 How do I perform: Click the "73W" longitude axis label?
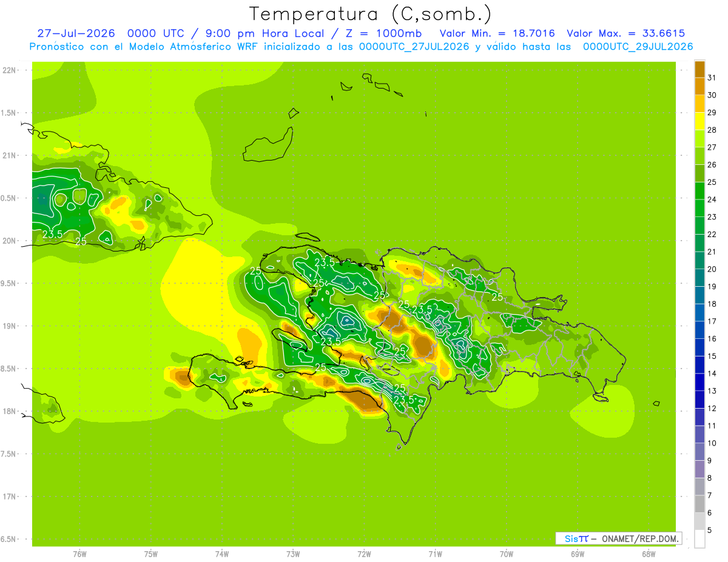[293, 554]
